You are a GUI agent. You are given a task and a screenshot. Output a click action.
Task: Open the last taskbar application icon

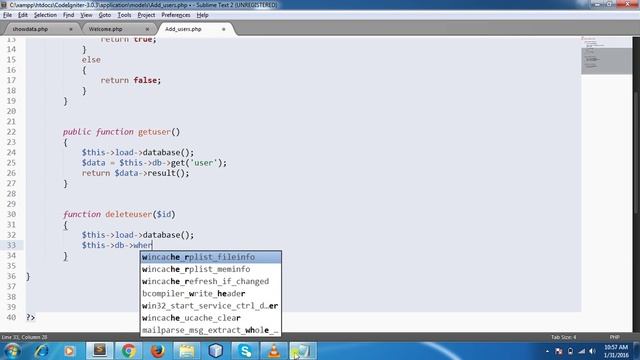(303, 351)
